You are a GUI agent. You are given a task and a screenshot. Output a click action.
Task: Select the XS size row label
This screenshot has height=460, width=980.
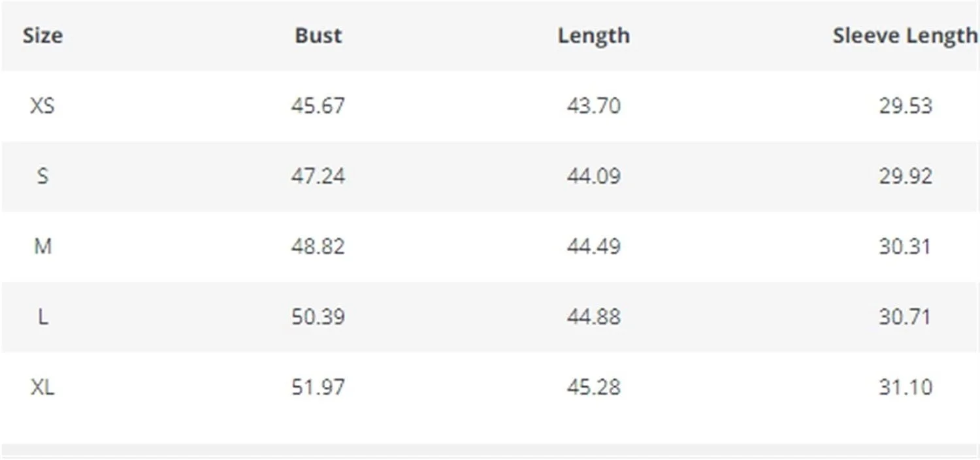42,105
